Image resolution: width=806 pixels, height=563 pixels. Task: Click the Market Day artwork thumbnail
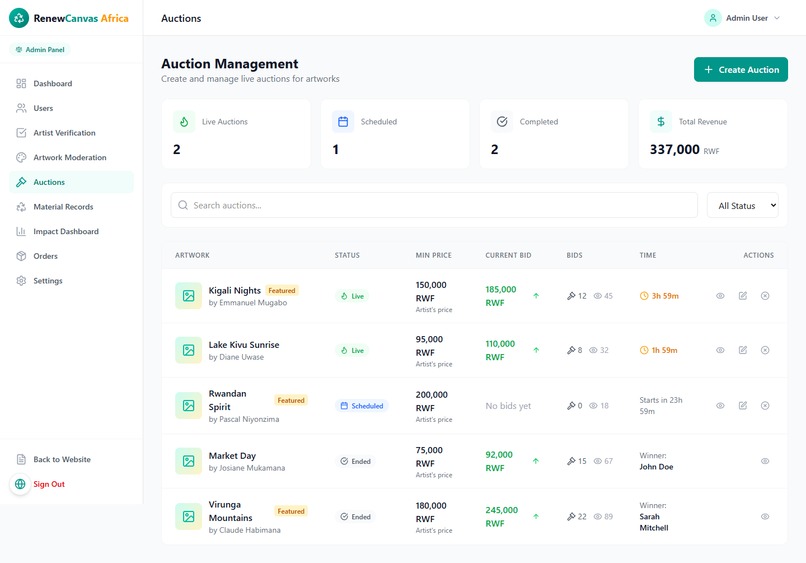pyautogui.click(x=189, y=461)
